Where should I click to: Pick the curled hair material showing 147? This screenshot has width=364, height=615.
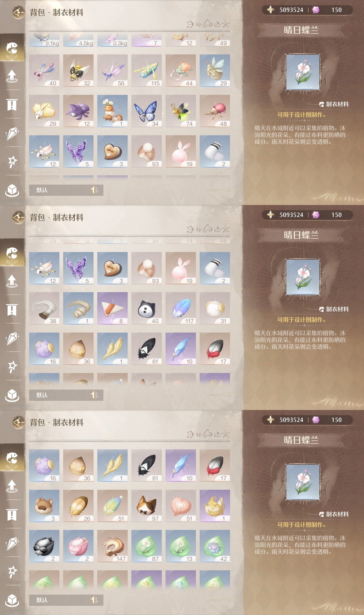click(x=112, y=546)
